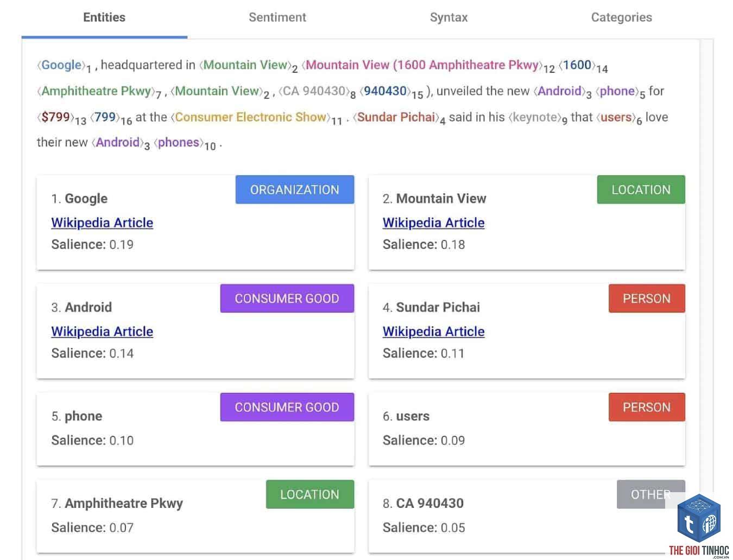Click the "Consumer Electronic Show" entity
Screen dimensions: 733x560
point(251,117)
